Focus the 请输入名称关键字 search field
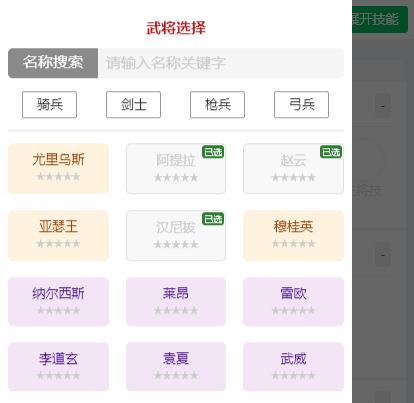This screenshot has height=403, width=414. (x=221, y=63)
